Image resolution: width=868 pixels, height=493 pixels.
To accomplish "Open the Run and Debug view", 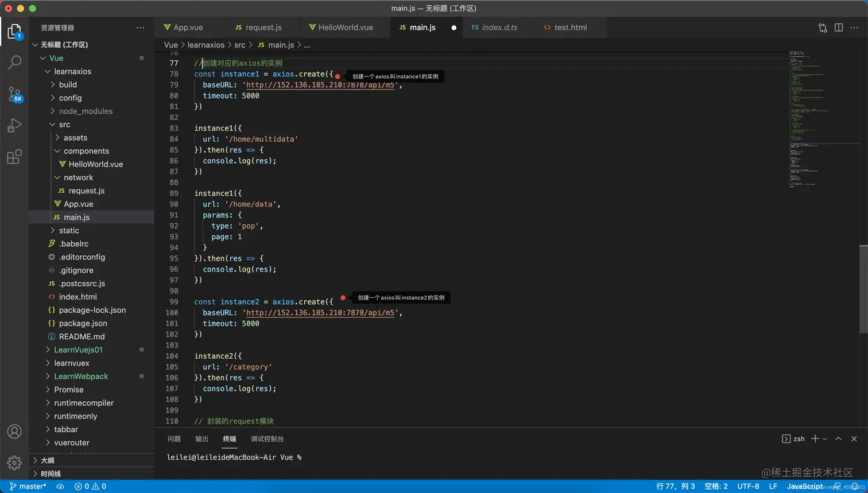I will (x=14, y=125).
